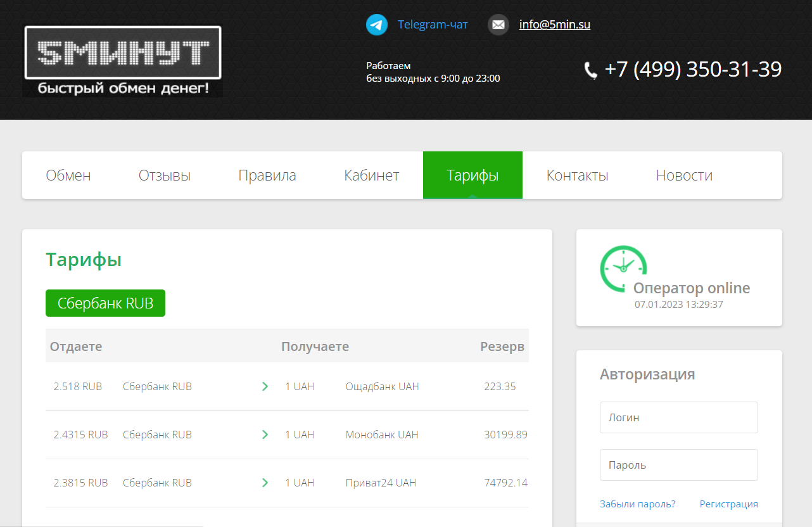Click the email envelope icon
This screenshot has width=812, height=527.
click(x=498, y=25)
